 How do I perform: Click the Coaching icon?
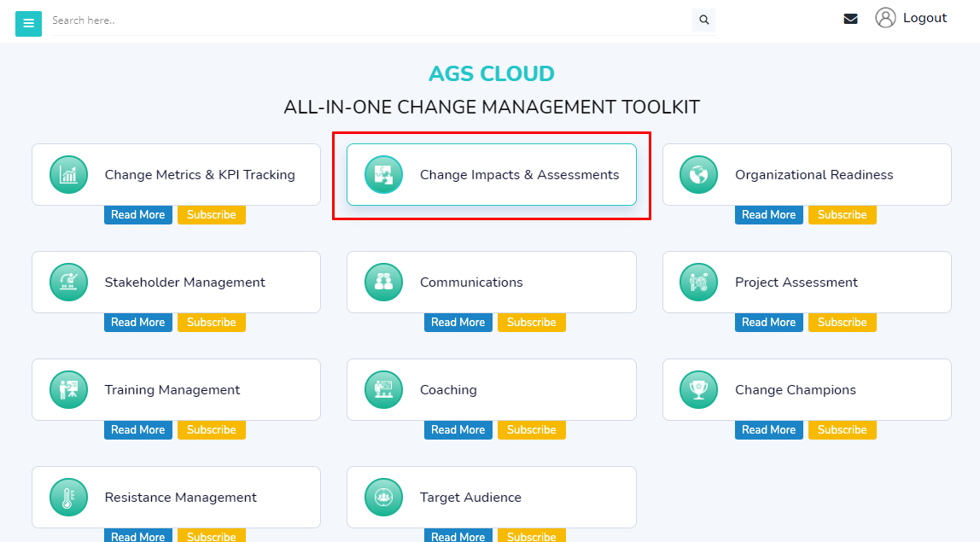[384, 389]
